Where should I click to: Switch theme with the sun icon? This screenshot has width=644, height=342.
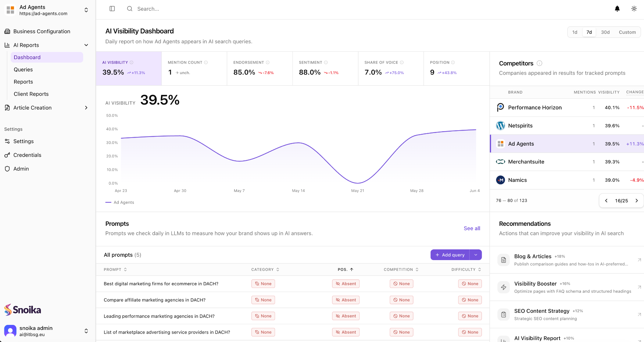click(x=634, y=9)
